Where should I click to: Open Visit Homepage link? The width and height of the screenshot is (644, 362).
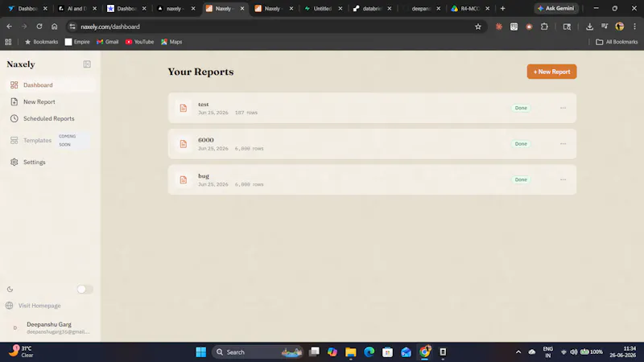(x=39, y=306)
